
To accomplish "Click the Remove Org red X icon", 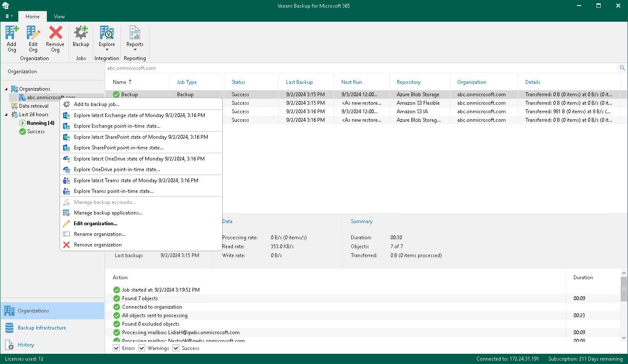I will 55,33.
